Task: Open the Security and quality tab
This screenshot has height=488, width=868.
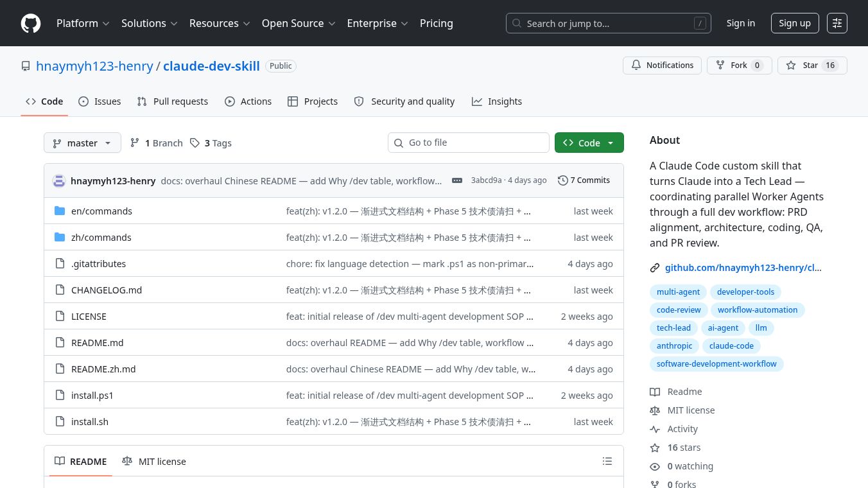Action: click(404, 101)
